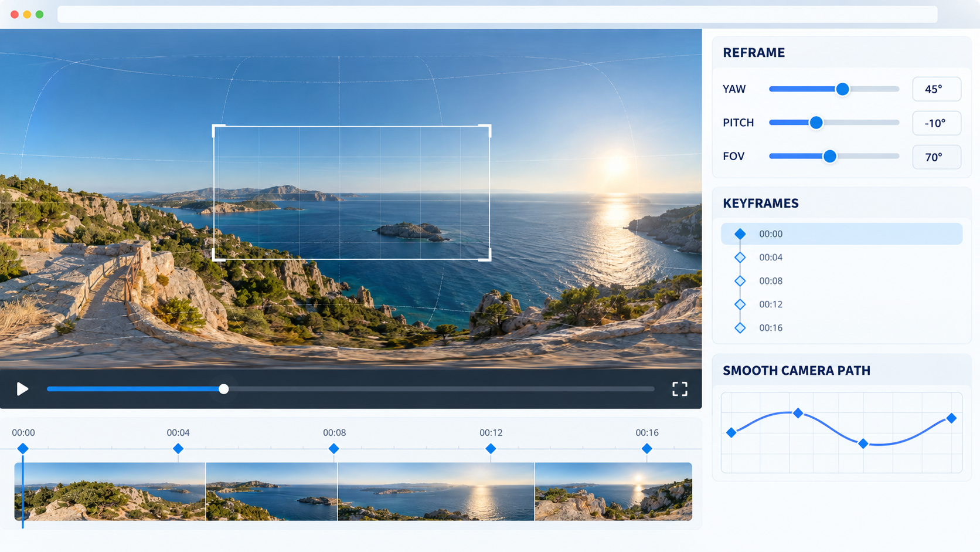This screenshot has height=552, width=980.
Task: Click the reframe box top-right corner handle
Action: [485, 130]
